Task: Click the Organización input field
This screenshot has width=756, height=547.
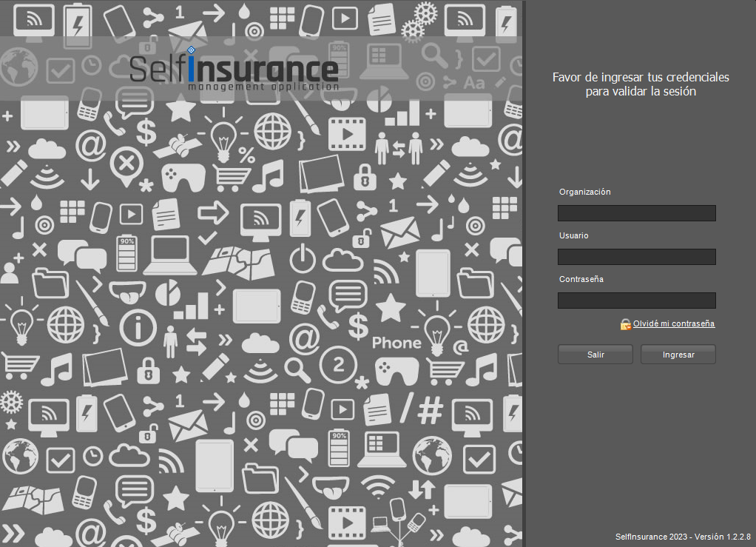Action: (636, 213)
